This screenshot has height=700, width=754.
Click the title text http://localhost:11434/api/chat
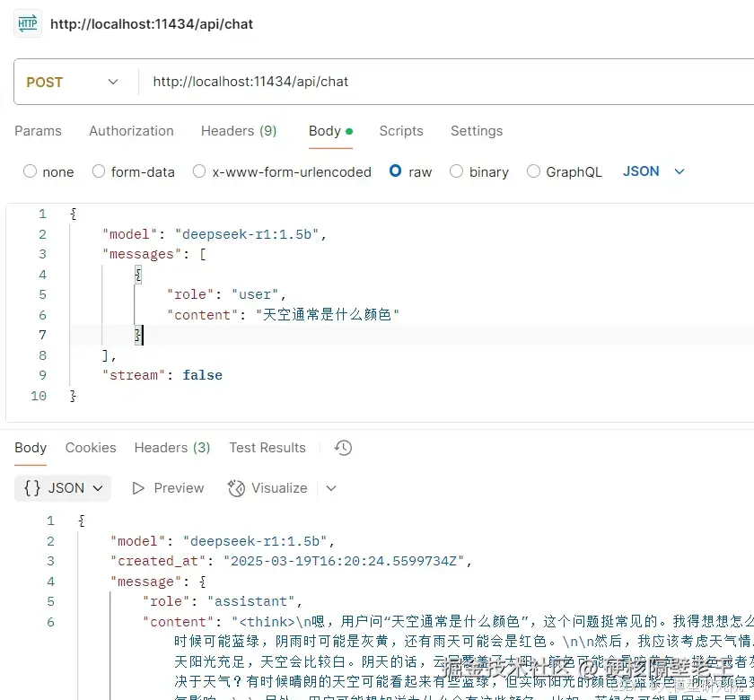tap(152, 24)
